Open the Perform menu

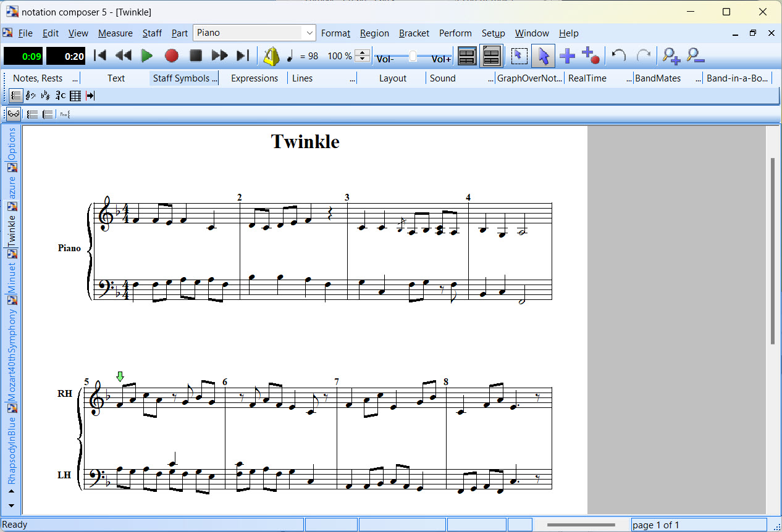click(x=455, y=33)
